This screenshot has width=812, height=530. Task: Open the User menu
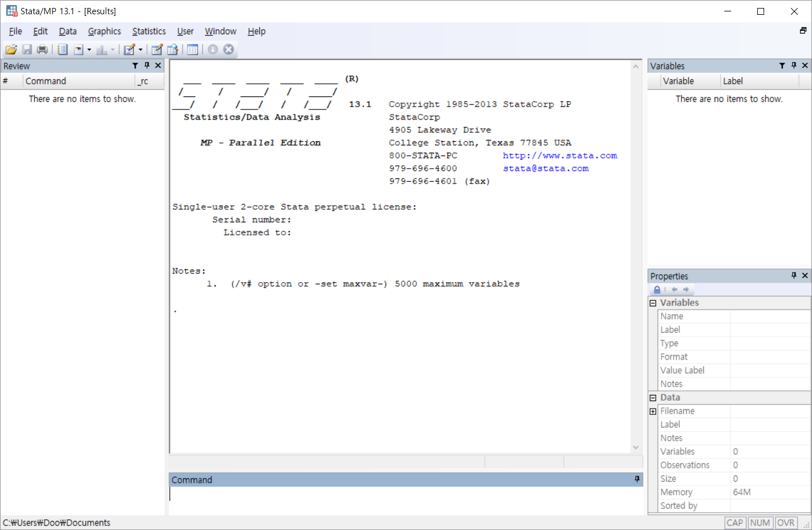click(185, 31)
